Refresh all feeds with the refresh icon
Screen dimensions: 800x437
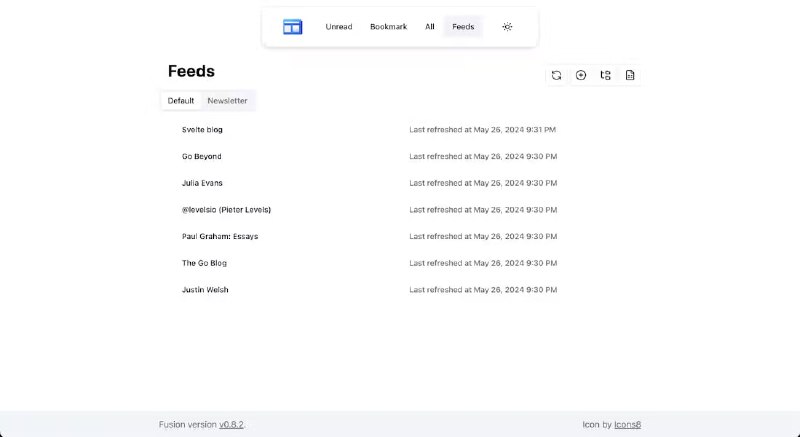[556, 75]
